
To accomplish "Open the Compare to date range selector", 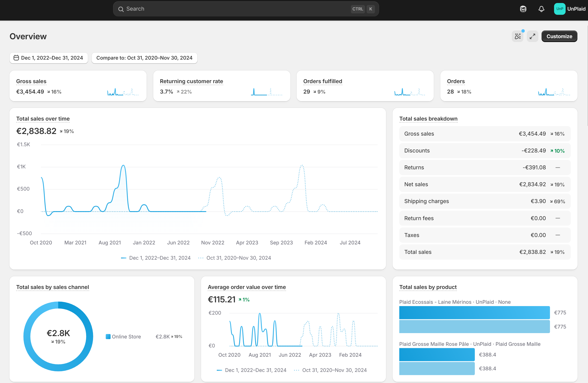I will [144, 58].
